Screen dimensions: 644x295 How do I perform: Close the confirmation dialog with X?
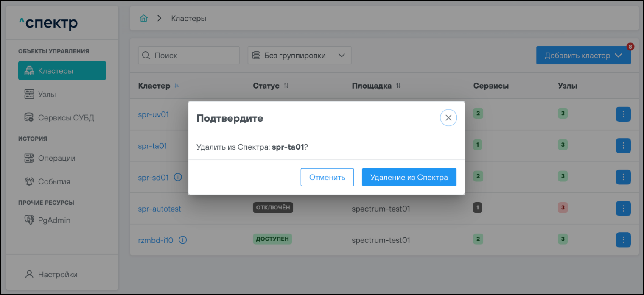pyautogui.click(x=448, y=118)
